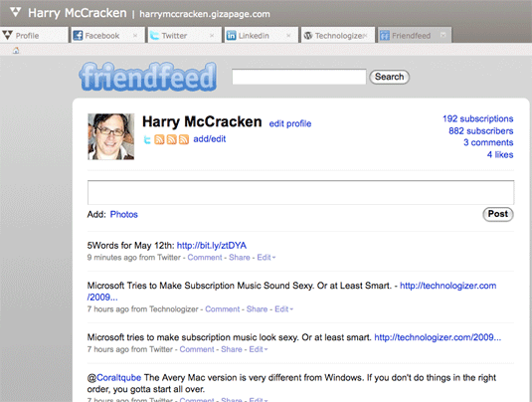Viewport: 532px width, 402px height.
Task: Click the second orange RSS feed icon
Action: pos(171,139)
